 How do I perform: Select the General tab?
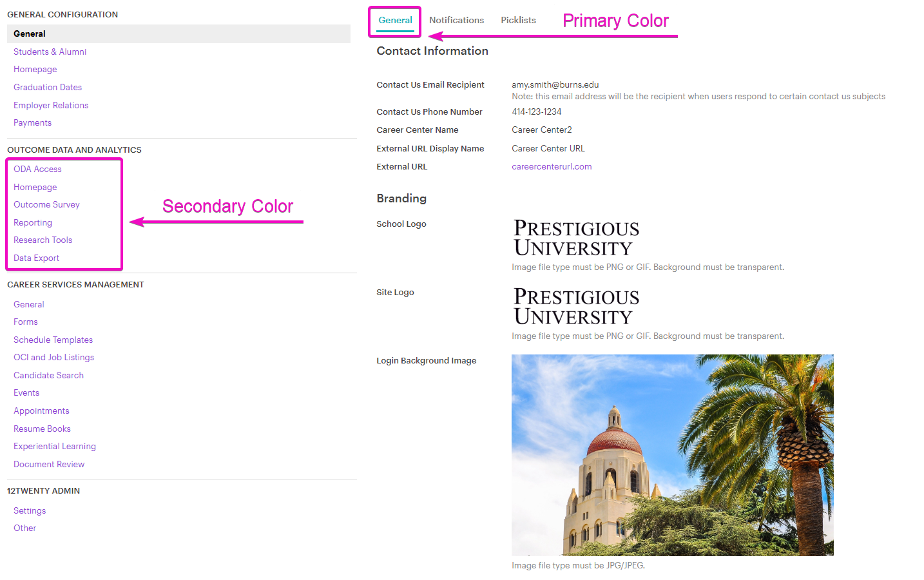(x=395, y=21)
